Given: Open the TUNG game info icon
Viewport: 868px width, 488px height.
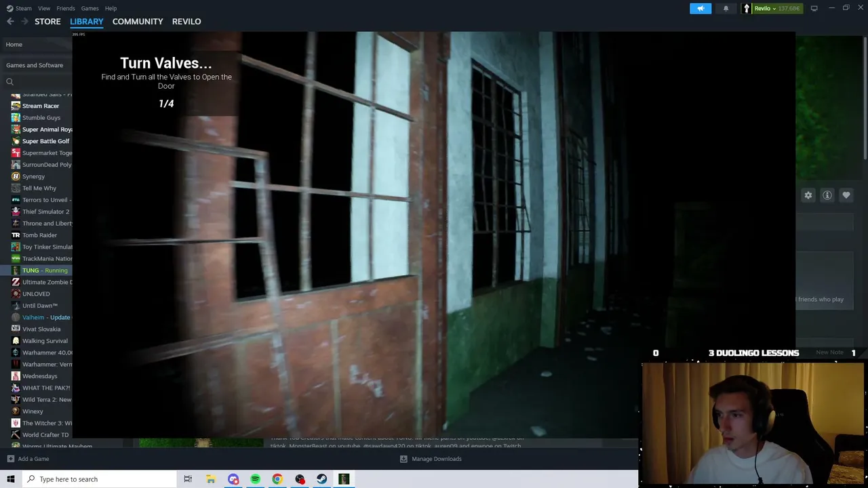Looking at the screenshot, I should coord(827,195).
